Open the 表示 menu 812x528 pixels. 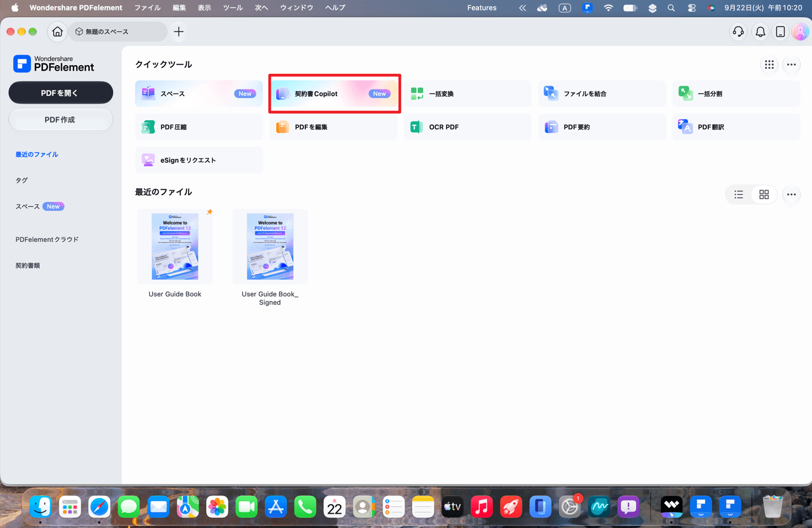[x=205, y=8]
